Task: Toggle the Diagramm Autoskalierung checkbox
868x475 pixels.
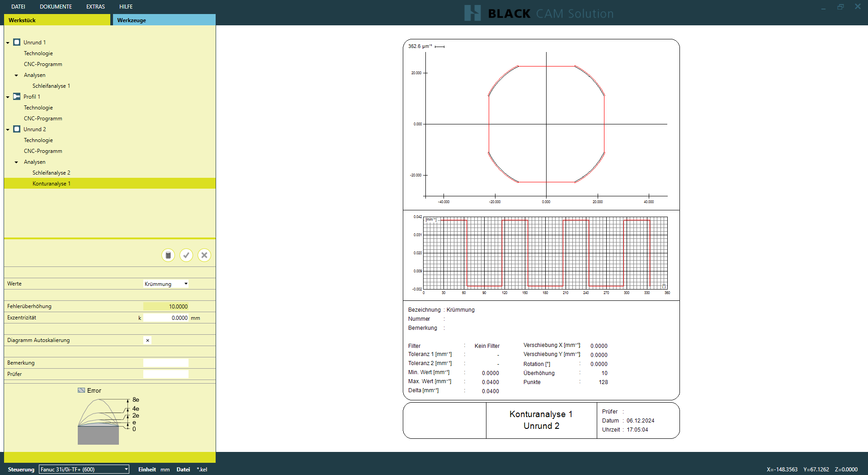Action: (147, 340)
